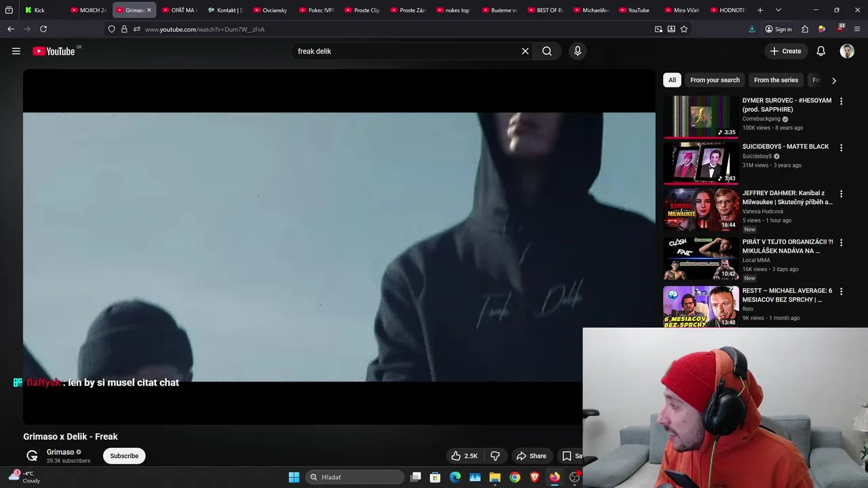Open Microsoft Store from the taskbar
Viewport: 868px width, 488px height.
click(435, 477)
